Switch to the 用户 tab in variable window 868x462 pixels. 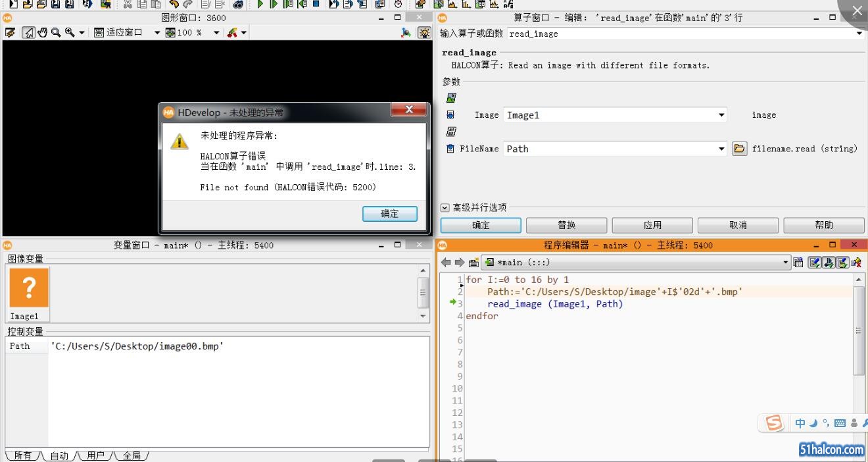click(x=95, y=455)
